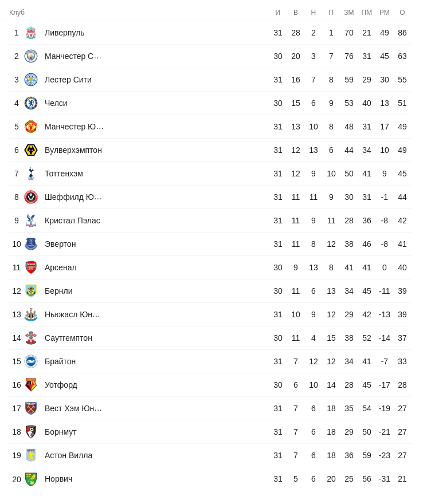The image size is (431, 504).
Task: Click the О points column header
Action: click(402, 13)
